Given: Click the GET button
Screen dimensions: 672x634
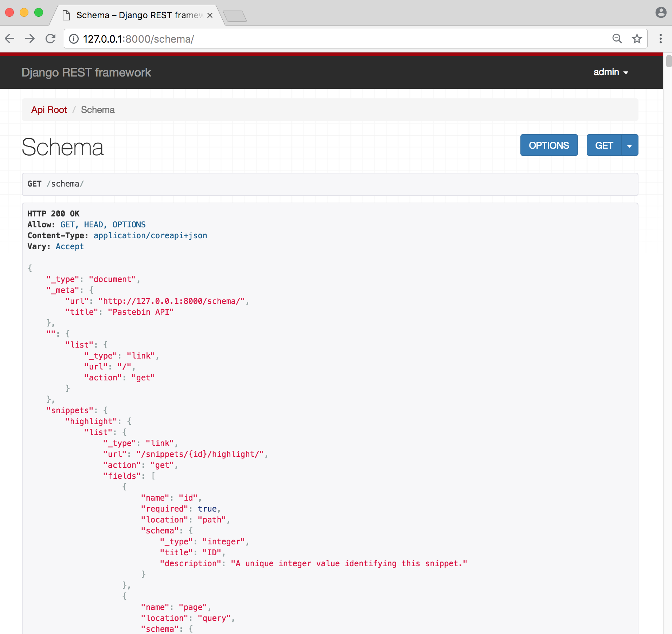Looking at the screenshot, I should point(604,145).
